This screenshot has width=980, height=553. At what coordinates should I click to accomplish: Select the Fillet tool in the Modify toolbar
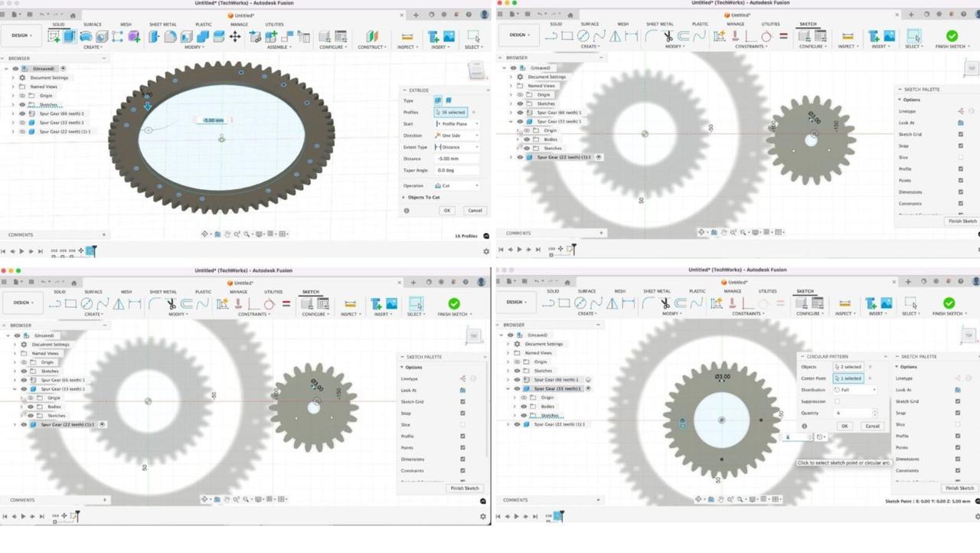click(170, 36)
